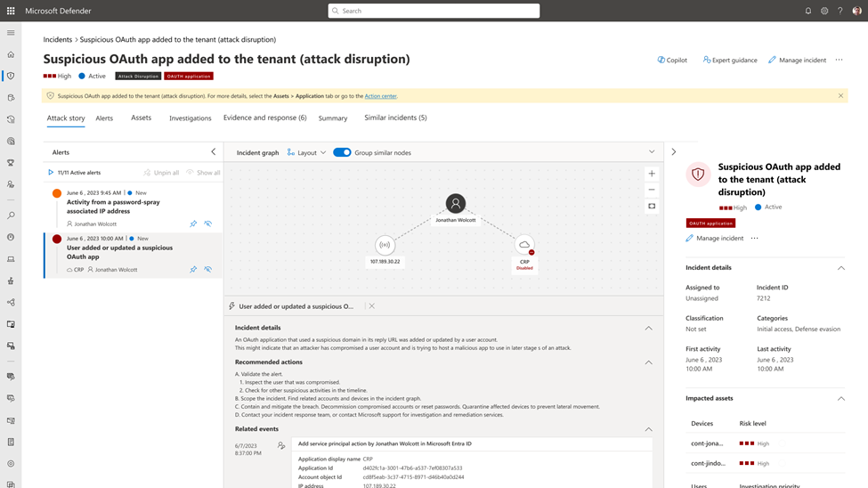Image resolution: width=868 pixels, height=488 pixels.
Task: Follow the Action center link
Action: 380,96
